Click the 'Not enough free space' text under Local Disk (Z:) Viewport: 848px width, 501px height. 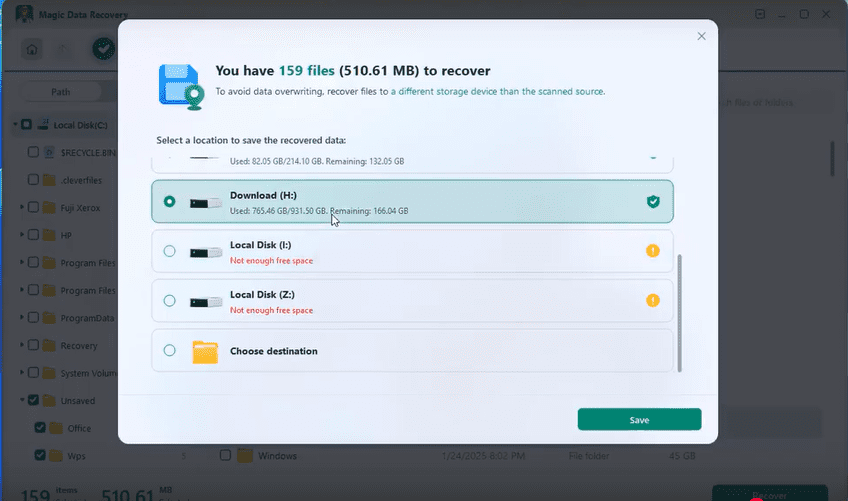tap(271, 311)
